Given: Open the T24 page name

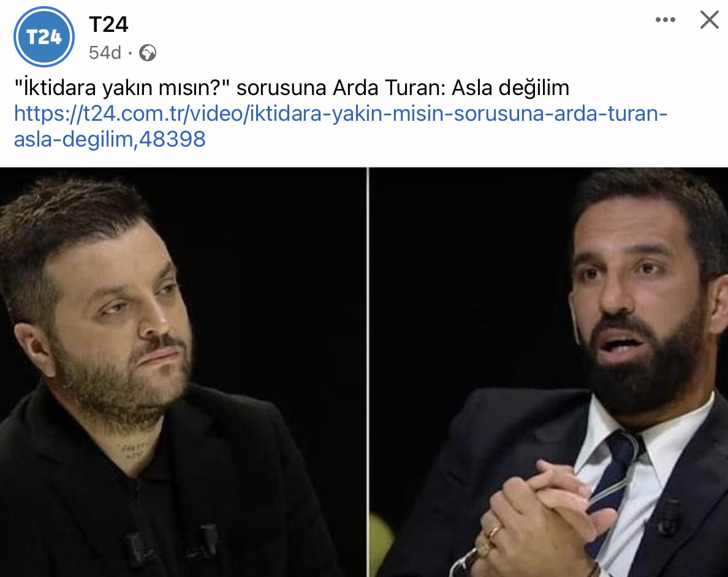Looking at the screenshot, I should tap(108, 24).
